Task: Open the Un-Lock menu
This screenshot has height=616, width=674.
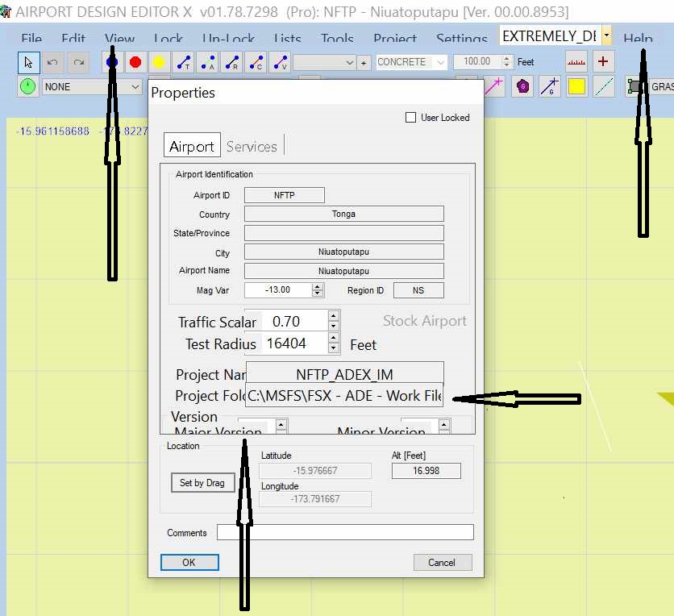Action: coord(228,39)
